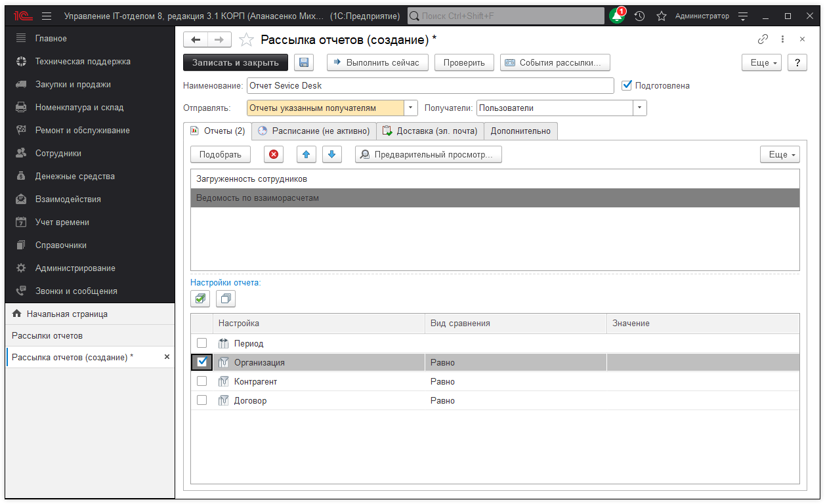Uncheck the Подготовлена checkbox
Image resolution: width=825 pixels, height=504 pixels.
coord(626,85)
